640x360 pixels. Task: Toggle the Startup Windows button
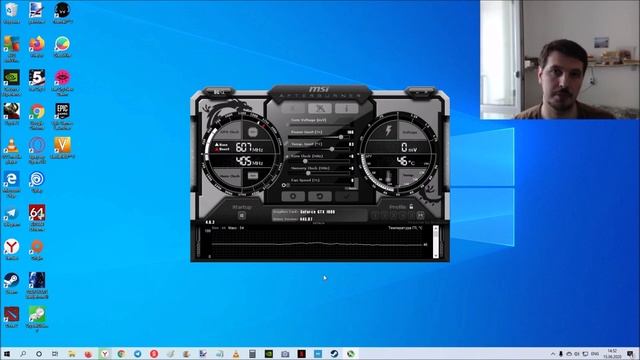click(x=242, y=216)
